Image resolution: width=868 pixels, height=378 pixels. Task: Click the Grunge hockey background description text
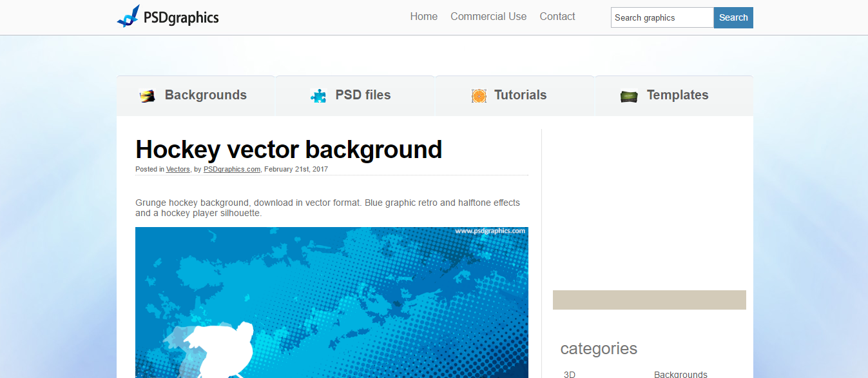point(327,208)
